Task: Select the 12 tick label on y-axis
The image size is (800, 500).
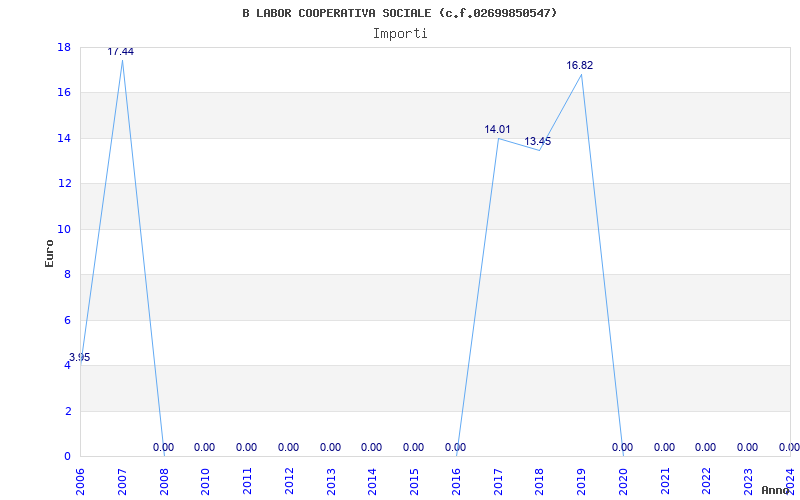Action: click(64, 183)
